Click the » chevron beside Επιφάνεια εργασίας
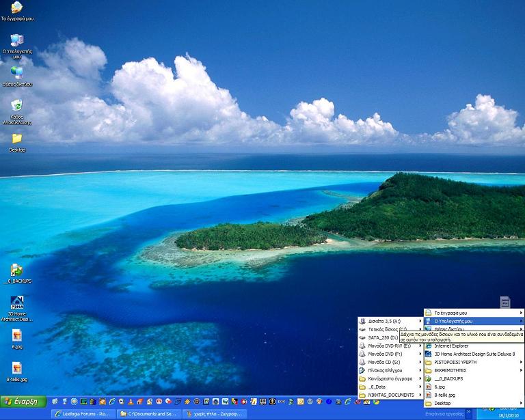525x420 pixels. pos(469,412)
